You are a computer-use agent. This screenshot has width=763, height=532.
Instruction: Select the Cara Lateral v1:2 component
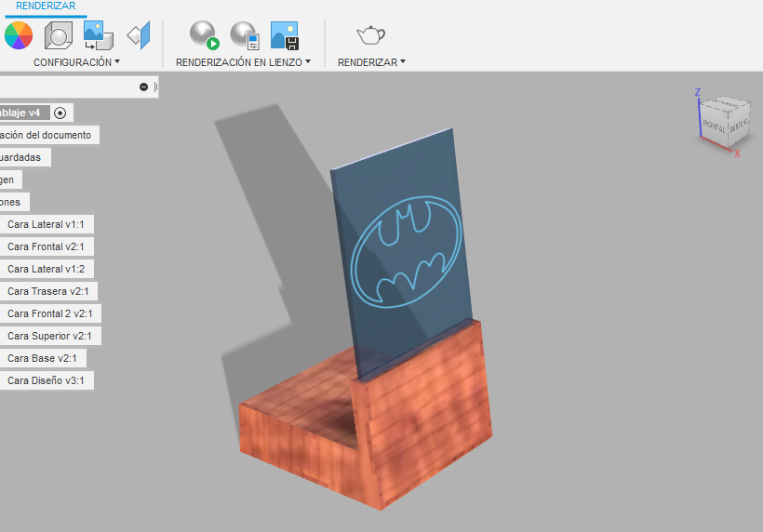pos(47,270)
